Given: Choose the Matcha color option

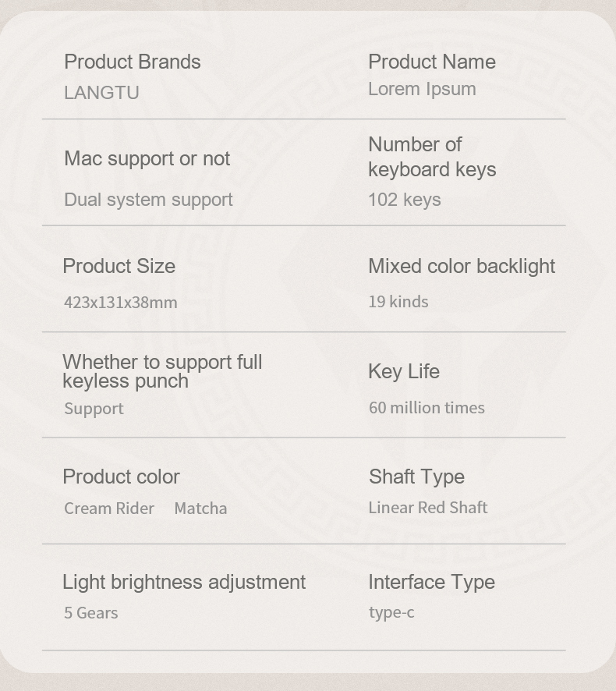Looking at the screenshot, I should (x=200, y=509).
